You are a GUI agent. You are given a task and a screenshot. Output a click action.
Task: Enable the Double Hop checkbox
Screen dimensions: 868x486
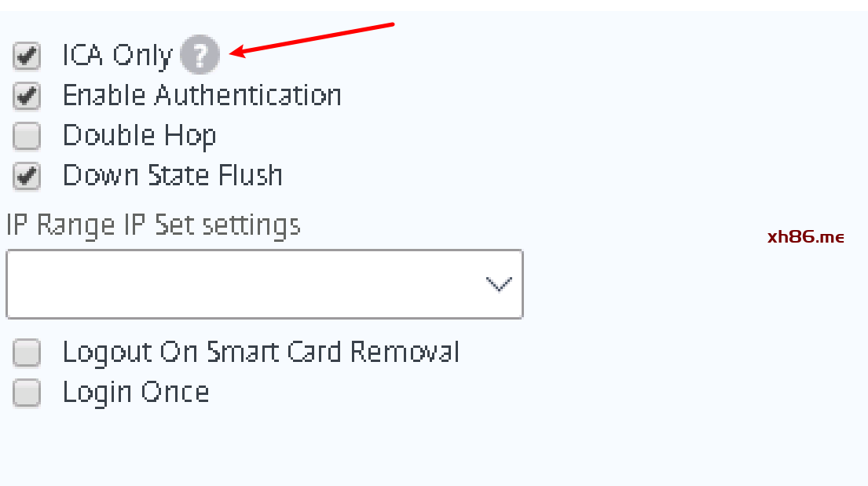27,137
